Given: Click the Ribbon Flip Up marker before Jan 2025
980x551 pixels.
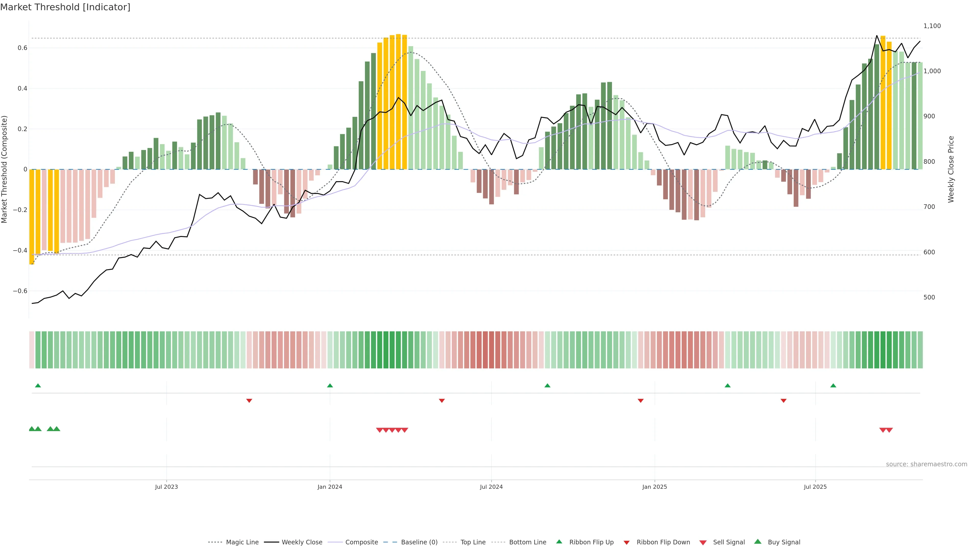Looking at the screenshot, I should 547,386.
